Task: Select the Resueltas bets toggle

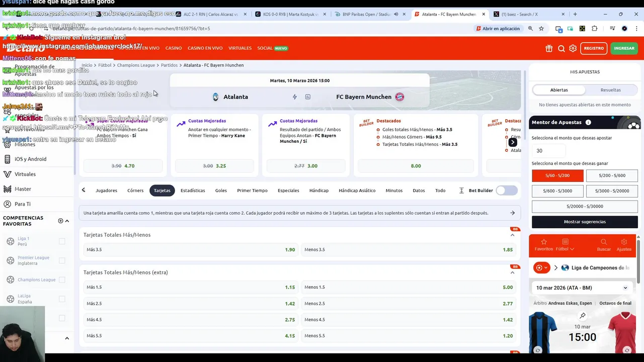Action: tap(611, 90)
